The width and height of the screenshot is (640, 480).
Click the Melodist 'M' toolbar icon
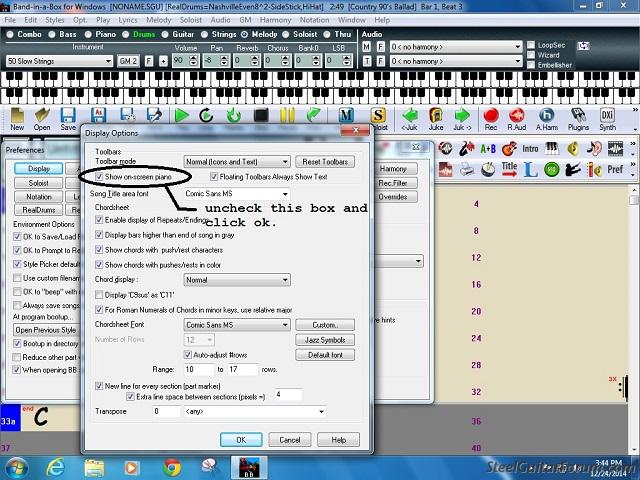tap(346, 116)
